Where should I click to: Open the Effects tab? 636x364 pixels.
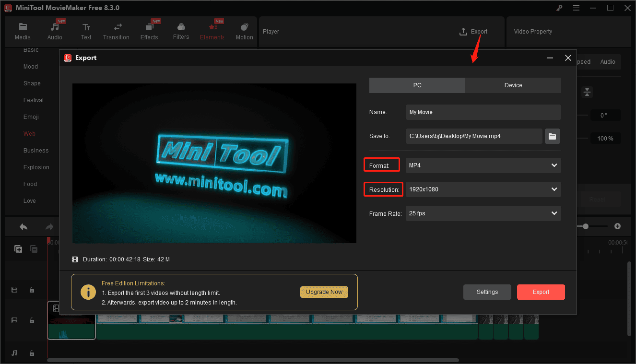point(149,32)
